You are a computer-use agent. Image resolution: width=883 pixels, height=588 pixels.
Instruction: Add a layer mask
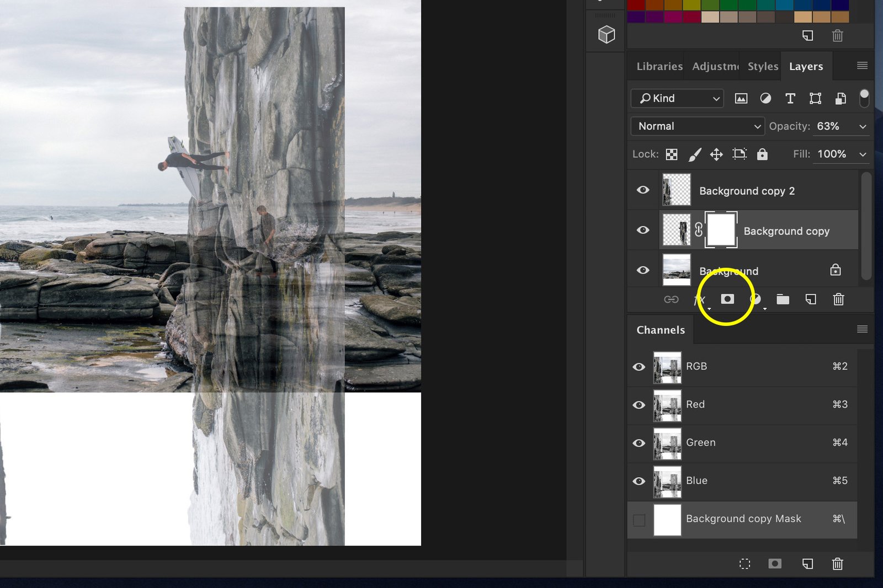[x=728, y=300]
